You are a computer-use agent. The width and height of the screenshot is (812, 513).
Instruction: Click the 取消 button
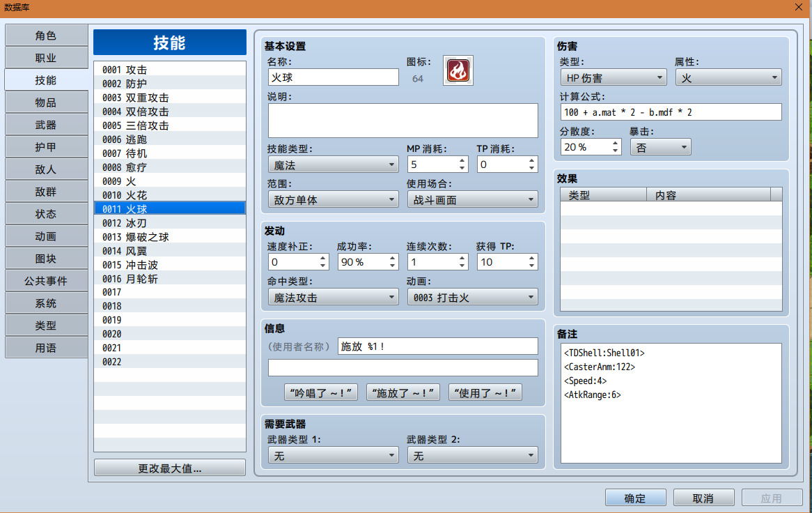coord(704,498)
